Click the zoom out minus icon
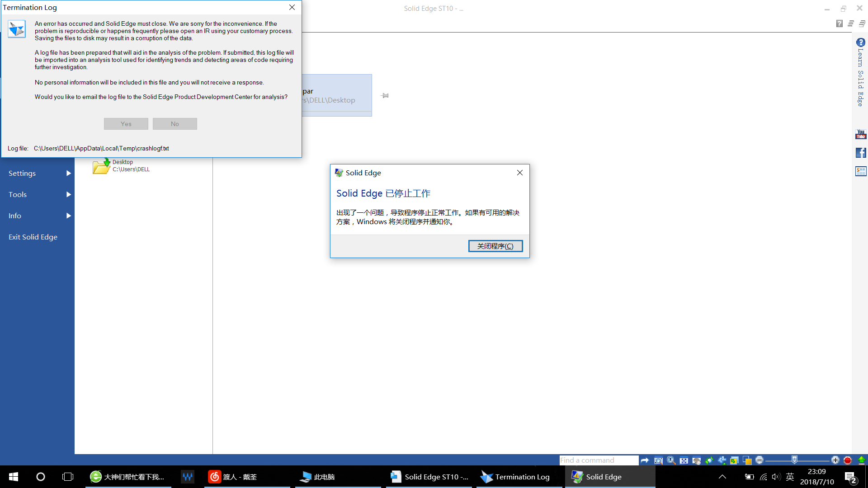The width and height of the screenshot is (868, 488). [x=759, y=460]
